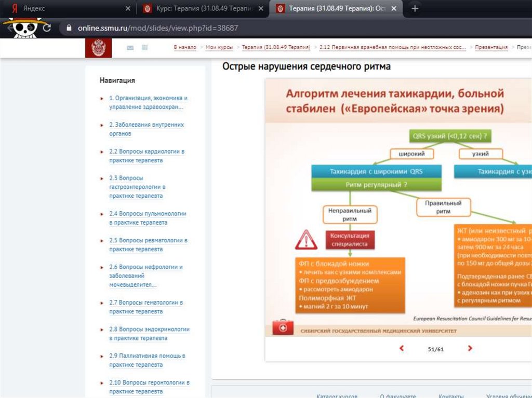Open the calendar grid icon in header
The width and height of the screenshot is (532, 398).
144,47
